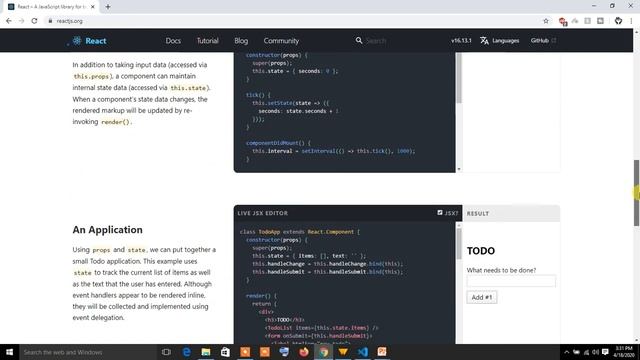Close the React browser tab
The height and width of the screenshot is (360, 640).
[93, 7]
